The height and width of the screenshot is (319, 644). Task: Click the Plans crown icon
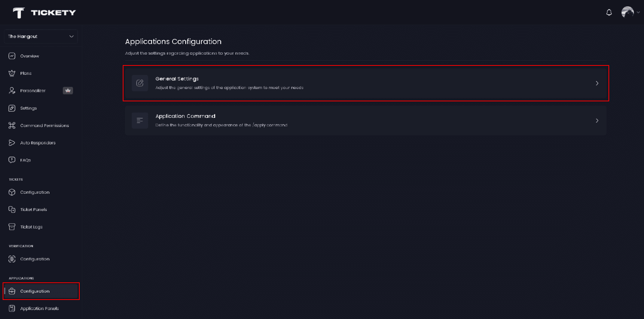(12, 73)
